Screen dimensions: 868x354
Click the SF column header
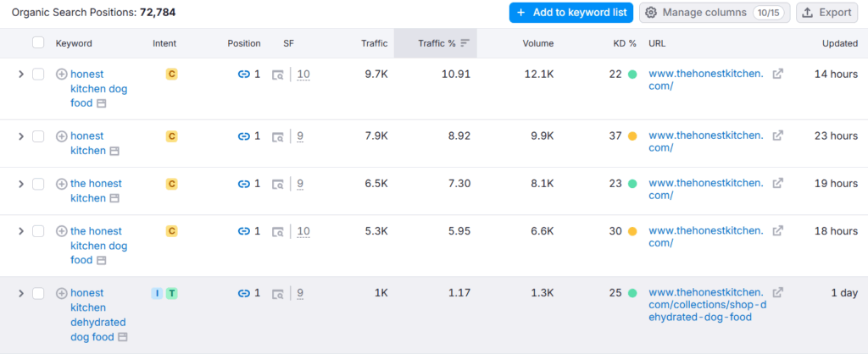288,43
